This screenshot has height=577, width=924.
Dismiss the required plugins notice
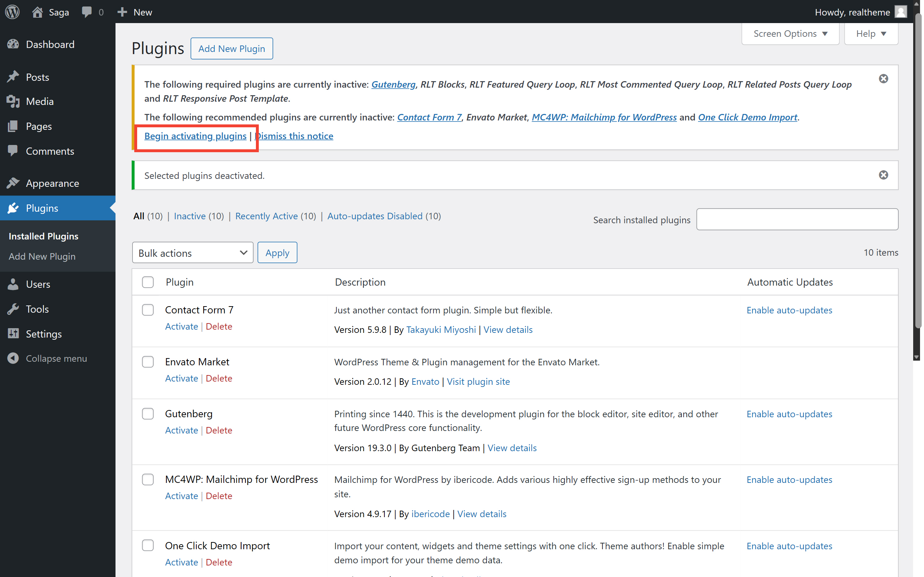[x=883, y=79]
